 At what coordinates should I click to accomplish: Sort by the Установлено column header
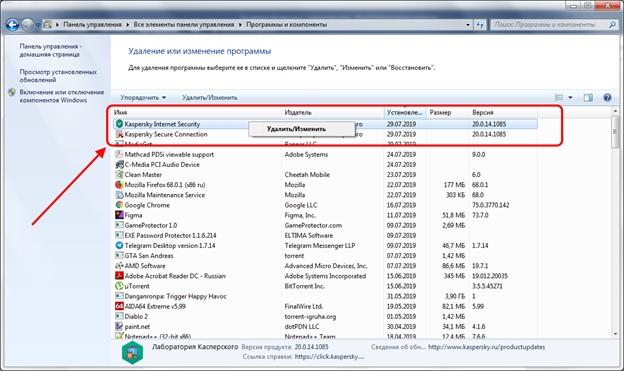(405, 113)
